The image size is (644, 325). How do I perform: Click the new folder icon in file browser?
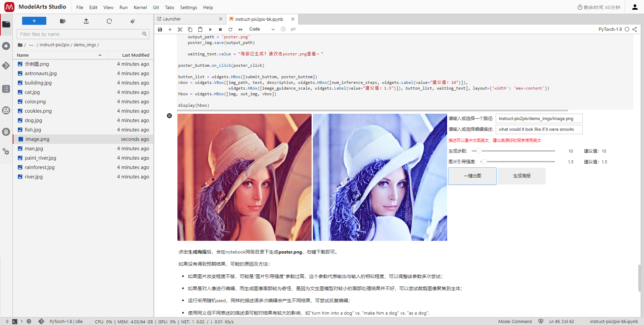[63, 21]
